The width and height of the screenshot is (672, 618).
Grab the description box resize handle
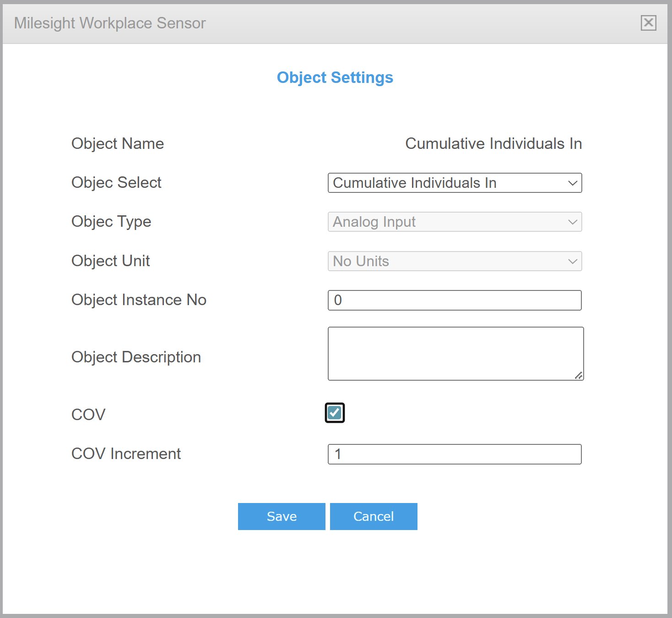tap(579, 376)
